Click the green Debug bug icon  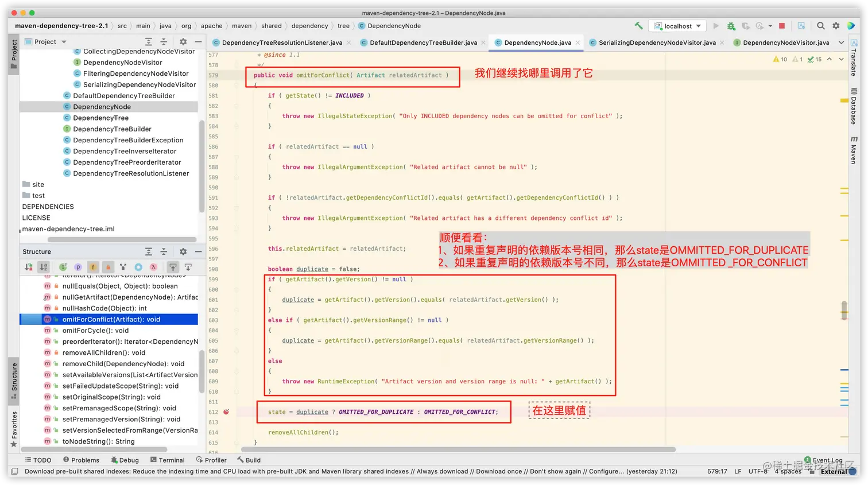(x=731, y=26)
